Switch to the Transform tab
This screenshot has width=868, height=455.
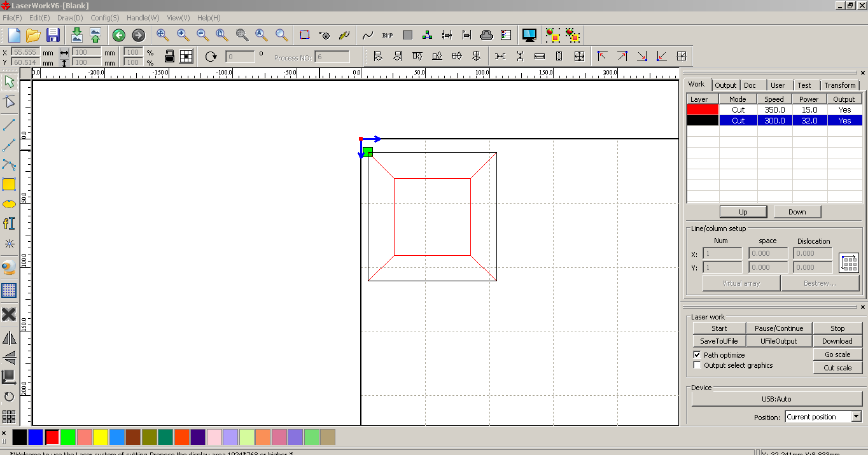tap(840, 85)
